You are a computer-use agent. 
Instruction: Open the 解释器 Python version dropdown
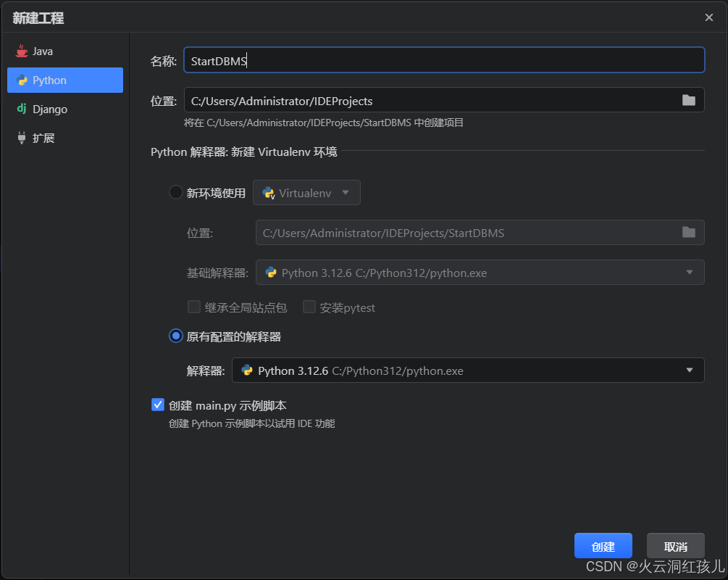point(689,370)
